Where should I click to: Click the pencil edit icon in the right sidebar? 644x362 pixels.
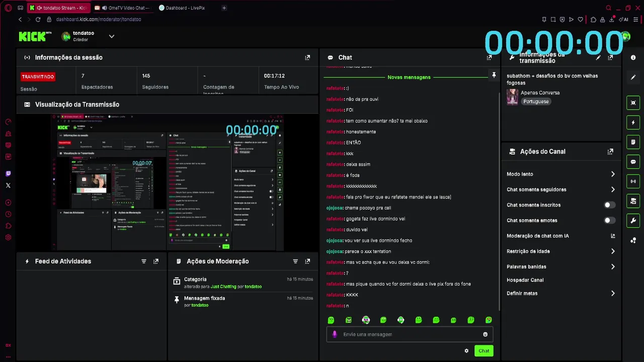[x=633, y=77]
